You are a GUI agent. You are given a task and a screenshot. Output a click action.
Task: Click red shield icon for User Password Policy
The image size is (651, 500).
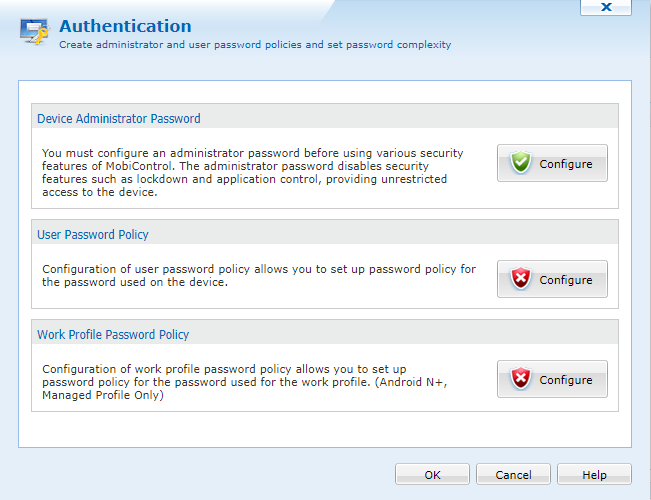(520, 280)
